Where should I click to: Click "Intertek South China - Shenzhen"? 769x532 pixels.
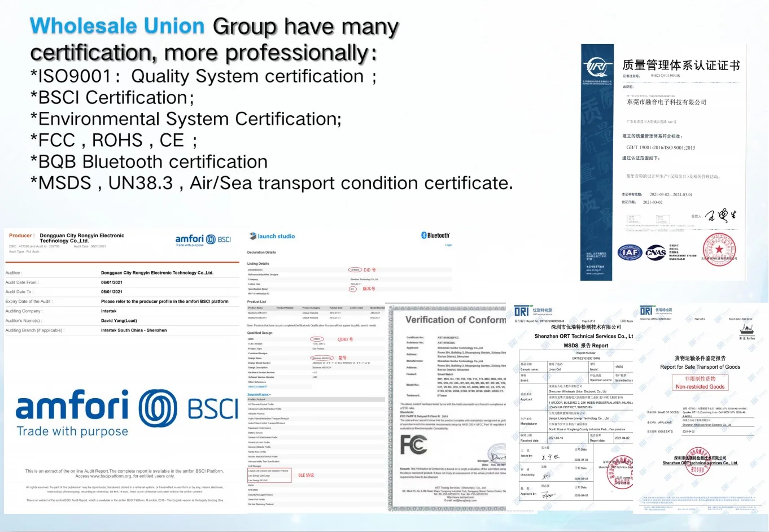pos(134,330)
